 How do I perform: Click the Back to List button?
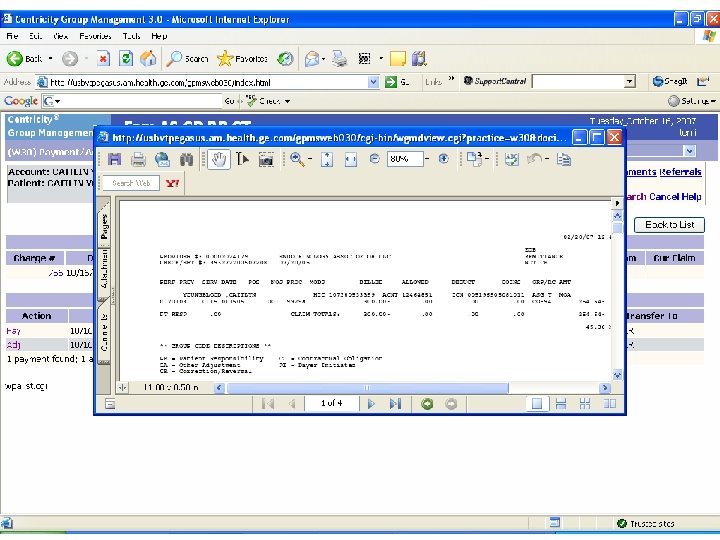point(669,225)
